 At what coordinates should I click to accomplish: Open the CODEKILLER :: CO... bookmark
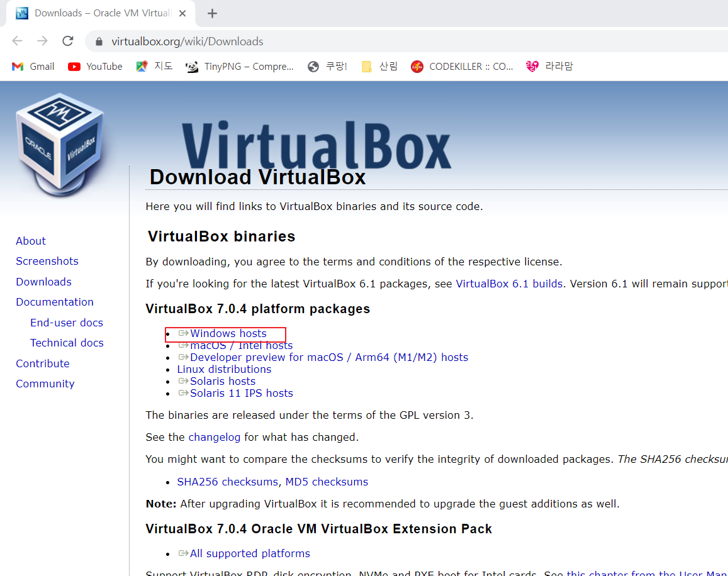pos(462,67)
